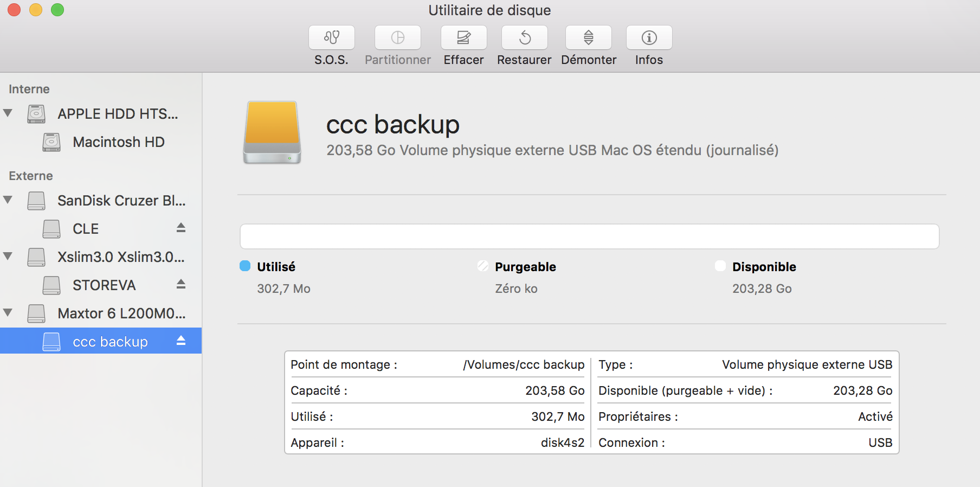Select Macintosh HD in the sidebar
Image resolution: width=980 pixels, height=487 pixels.
(118, 142)
